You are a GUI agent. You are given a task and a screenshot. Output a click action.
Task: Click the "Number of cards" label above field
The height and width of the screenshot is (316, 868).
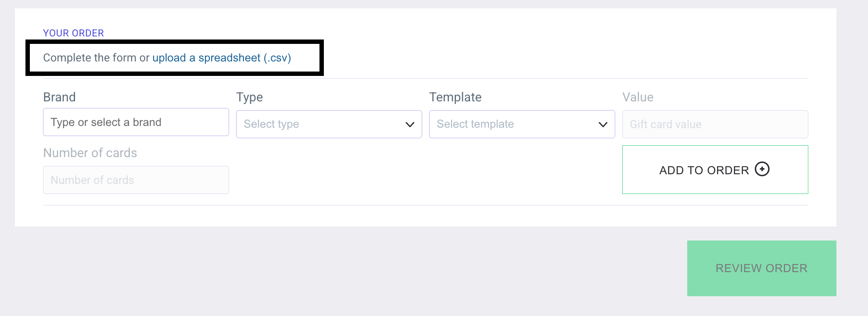pos(90,153)
